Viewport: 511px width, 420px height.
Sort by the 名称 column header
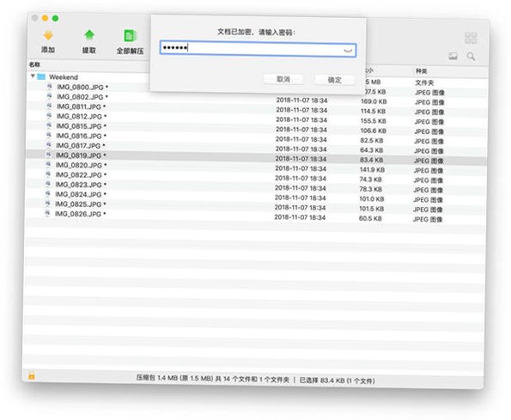click(x=34, y=64)
